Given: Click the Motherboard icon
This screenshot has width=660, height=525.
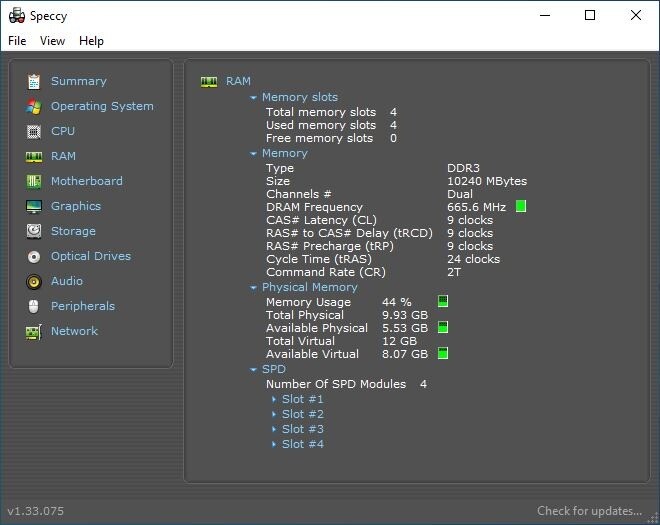Looking at the screenshot, I should pyautogui.click(x=34, y=181).
